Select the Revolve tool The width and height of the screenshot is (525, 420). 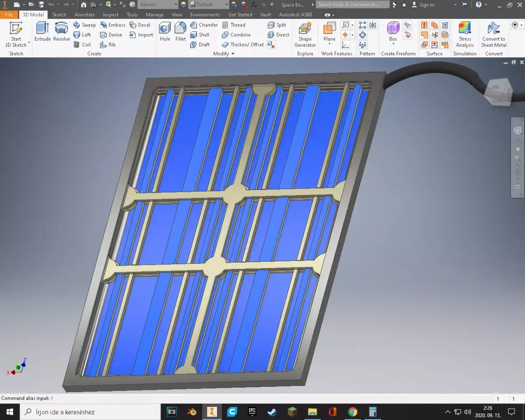(x=62, y=32)
